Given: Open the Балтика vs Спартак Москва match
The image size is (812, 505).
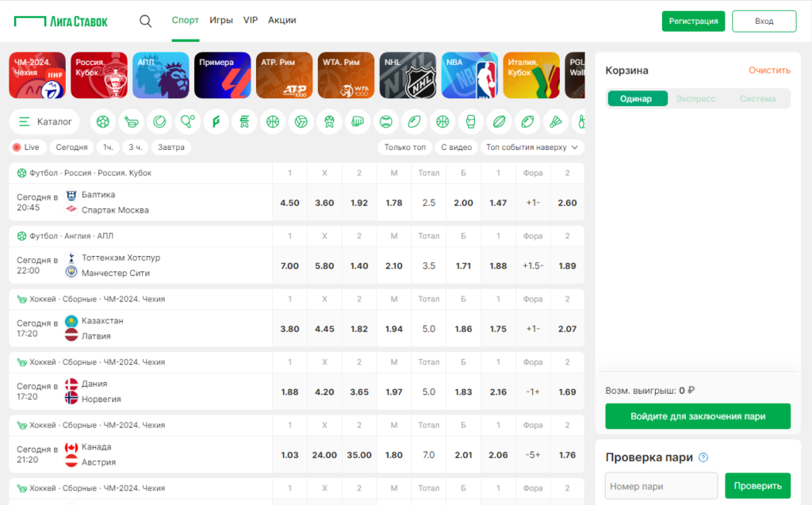Looking at the screenshot, I should (x=140, y=202).
